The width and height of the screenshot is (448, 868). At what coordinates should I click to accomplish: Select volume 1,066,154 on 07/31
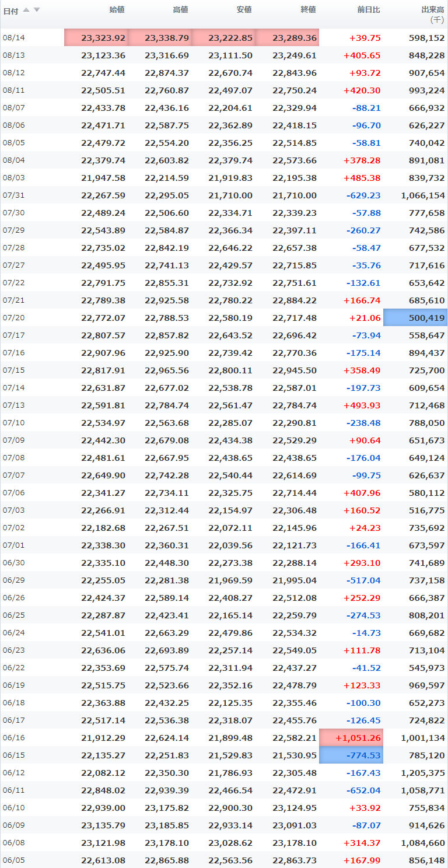pos(423,195)
